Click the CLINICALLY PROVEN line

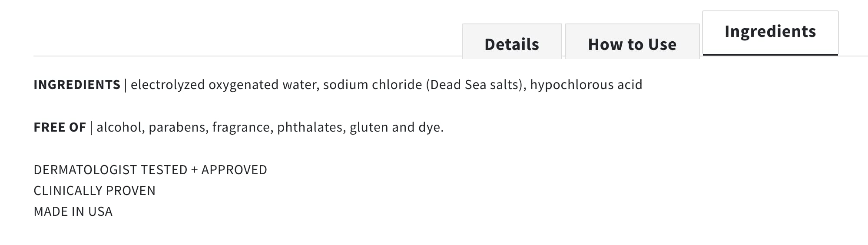94,191
